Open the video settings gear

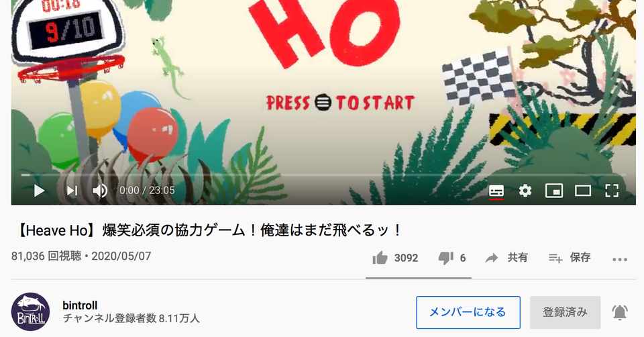(x=525, y=191)
